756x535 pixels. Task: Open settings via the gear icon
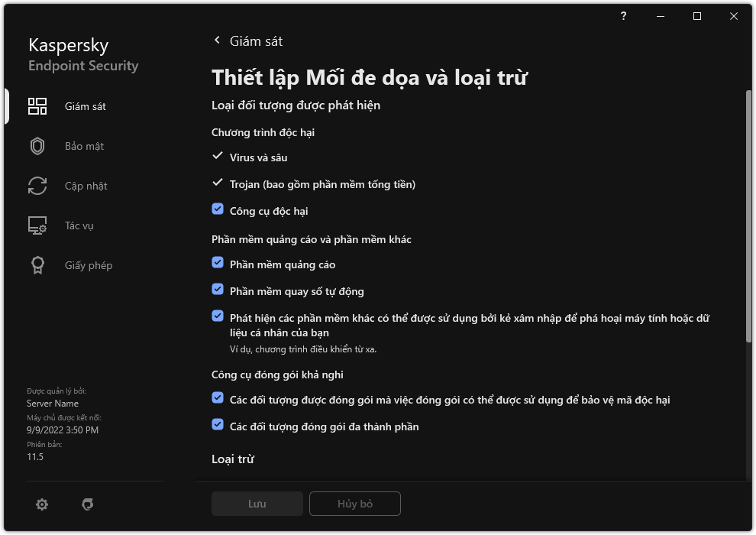tap(42, 504)
